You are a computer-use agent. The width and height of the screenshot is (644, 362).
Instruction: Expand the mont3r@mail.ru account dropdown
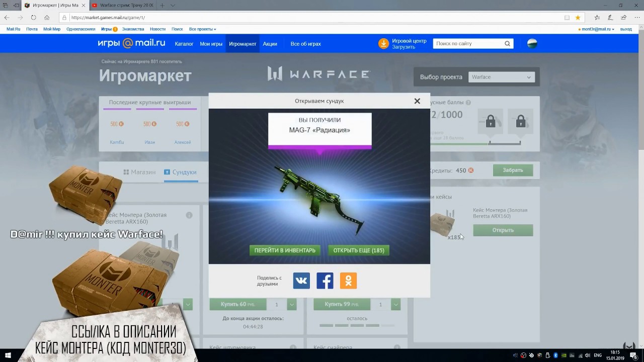point(598,29)
